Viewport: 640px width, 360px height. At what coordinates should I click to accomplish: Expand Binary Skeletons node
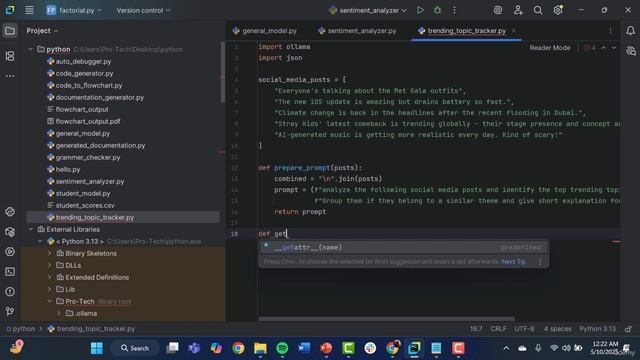tap(49, 253)
